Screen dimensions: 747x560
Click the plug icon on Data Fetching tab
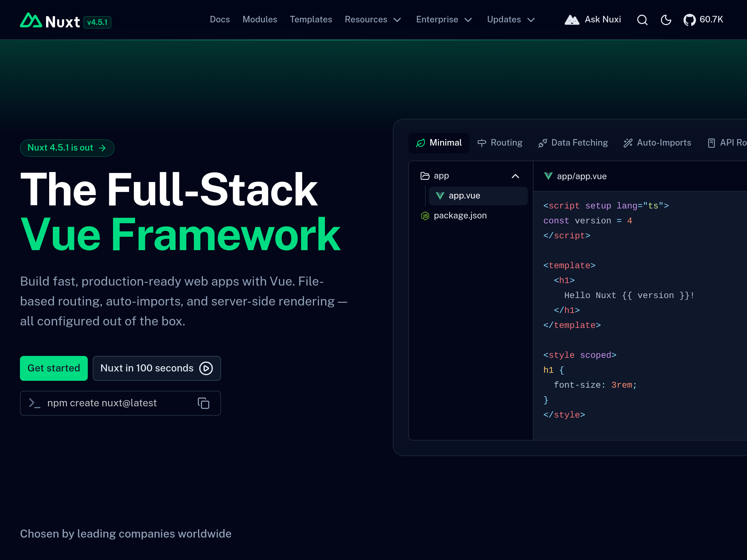543,143
